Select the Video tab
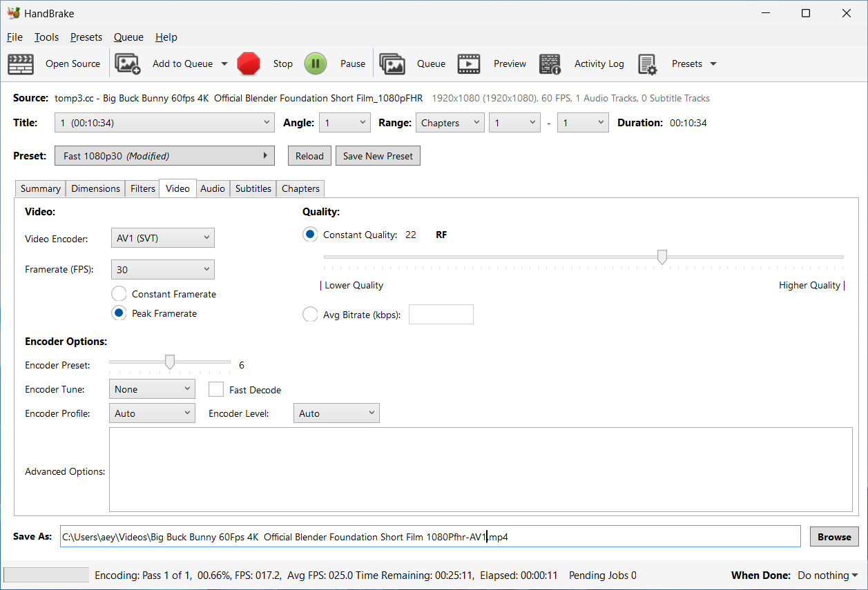 tap(177, 188)
